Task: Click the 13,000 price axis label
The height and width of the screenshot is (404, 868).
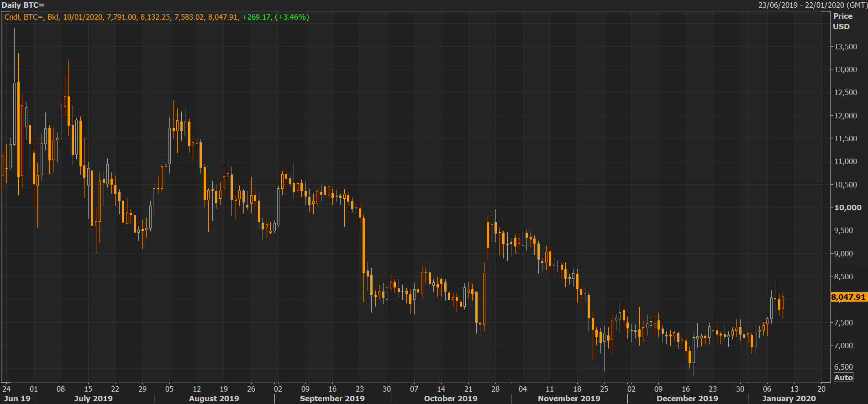Action: pyautogui.click(x=846, y=69)
